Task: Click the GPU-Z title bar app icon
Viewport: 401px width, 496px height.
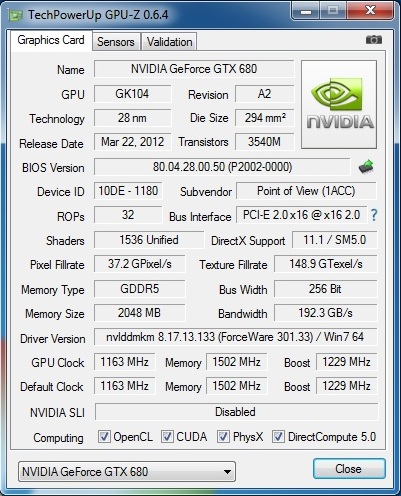Action: tap(16, 15)
